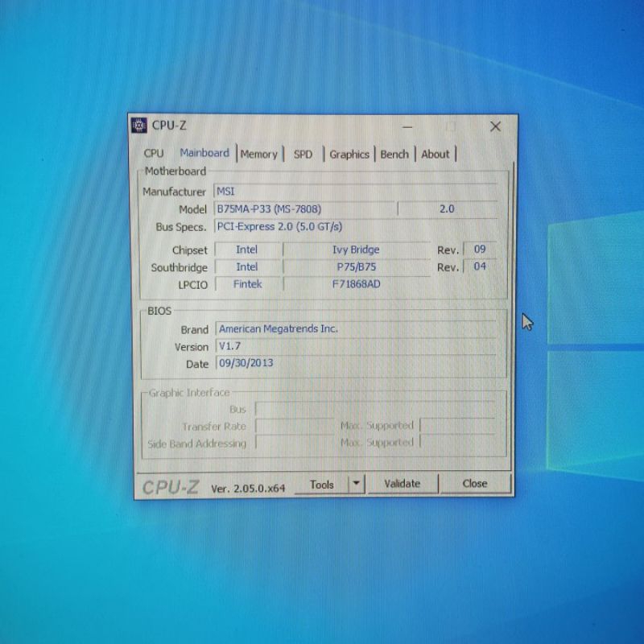
Task: Click the BIOS Date field 09/30/2013
Action: point(354,363)
